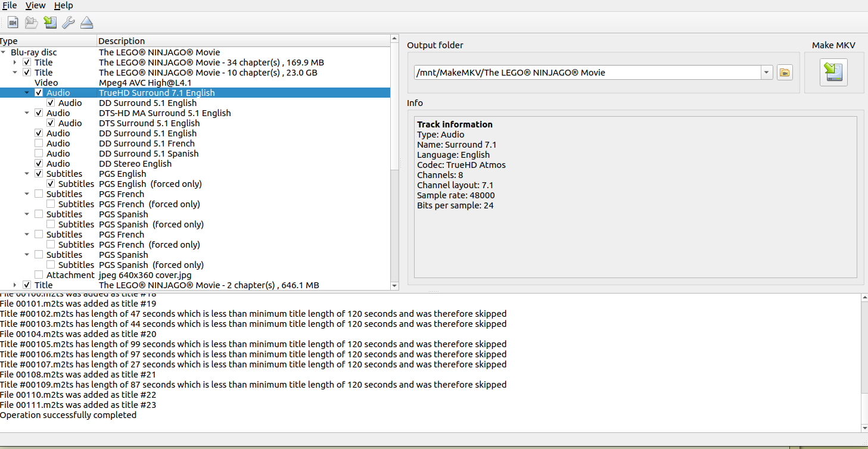Click log line about Title #00109.m2ts skipped
Screen dimensions: 868x449
(x=253, y=385)
